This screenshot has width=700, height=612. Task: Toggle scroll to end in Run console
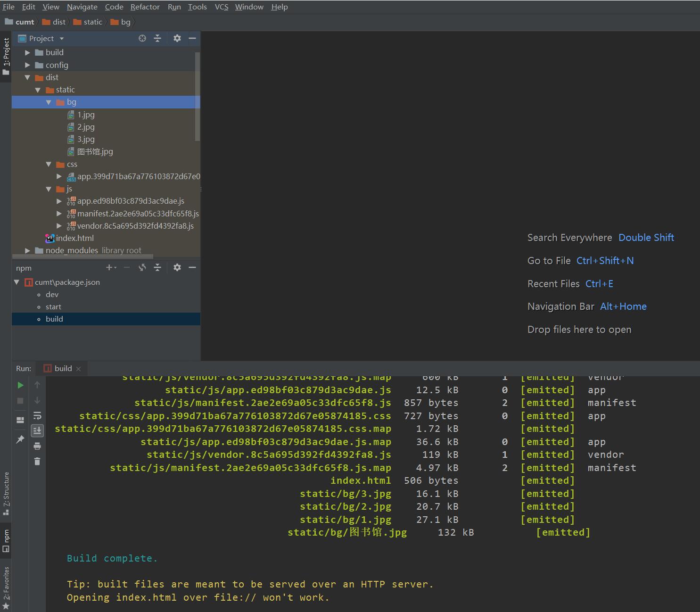(x=37, y=430)
